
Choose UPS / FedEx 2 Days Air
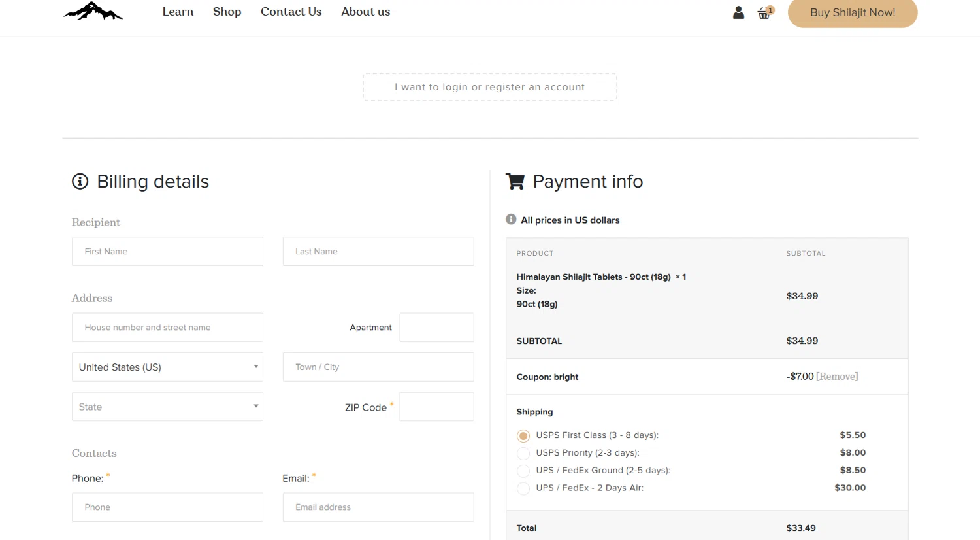(x=523, y=488)
